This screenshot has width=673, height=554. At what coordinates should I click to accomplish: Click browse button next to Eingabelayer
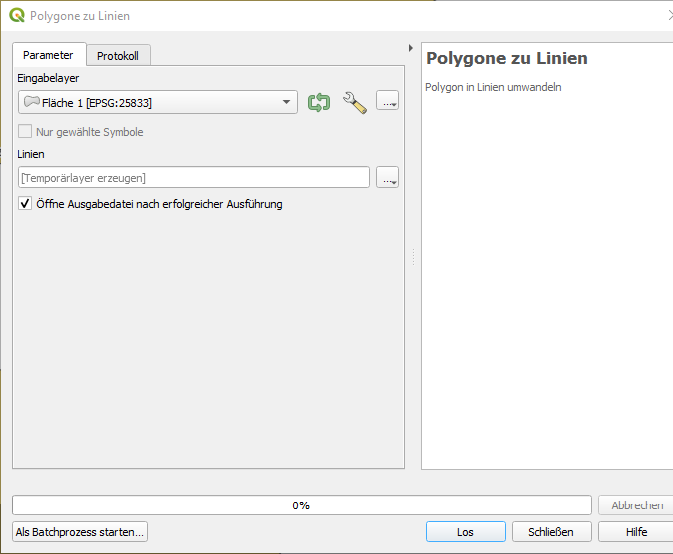388,102
